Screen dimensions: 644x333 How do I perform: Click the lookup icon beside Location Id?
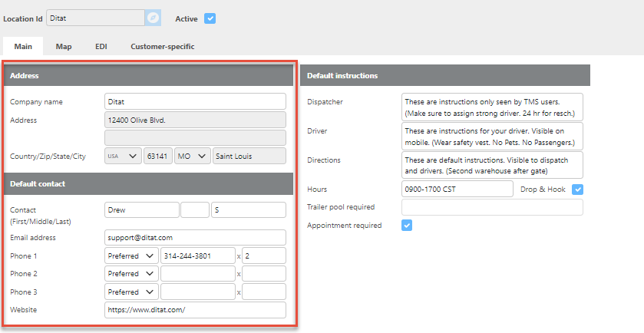point(153,18)
